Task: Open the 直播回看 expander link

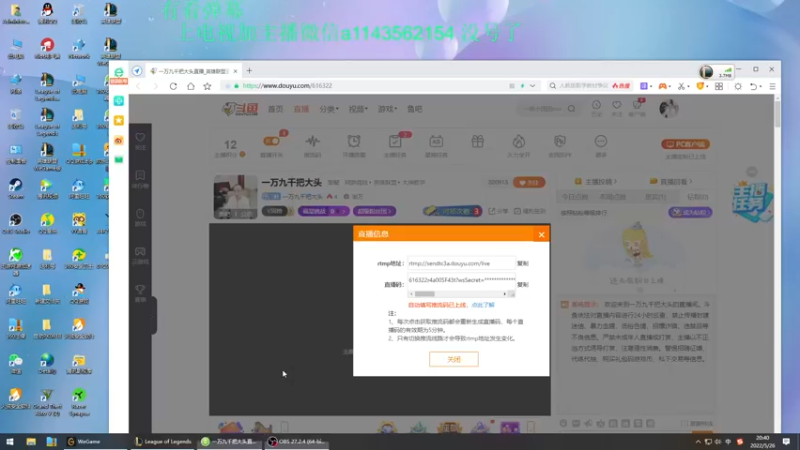Action: pyautogui.click(x=671, y=182)
